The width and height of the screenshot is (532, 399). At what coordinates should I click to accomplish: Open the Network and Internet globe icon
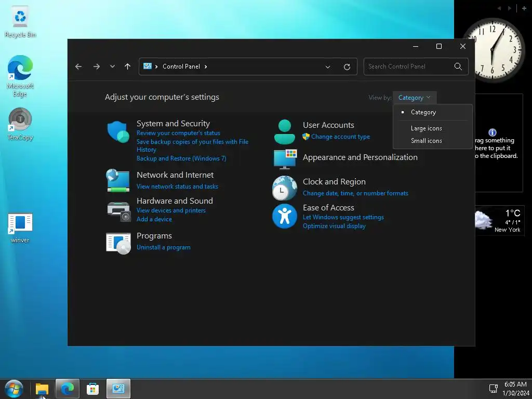(118, 180)
